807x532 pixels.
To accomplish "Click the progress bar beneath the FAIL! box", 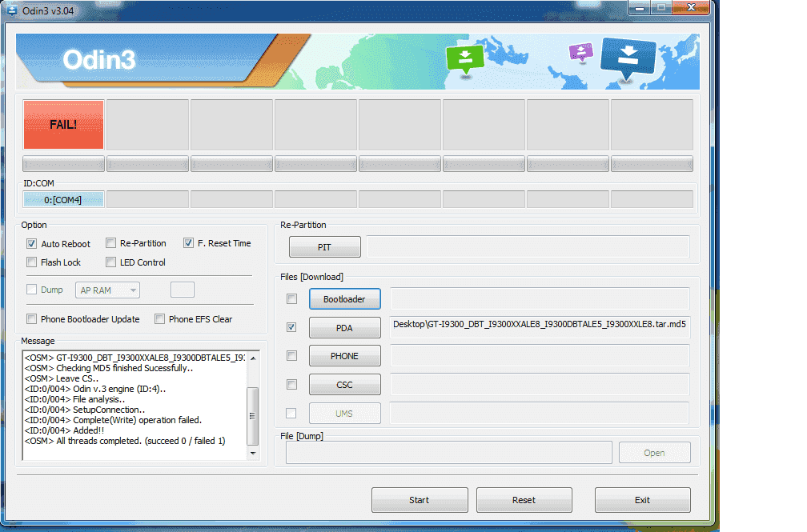I will tap(63, 164).
